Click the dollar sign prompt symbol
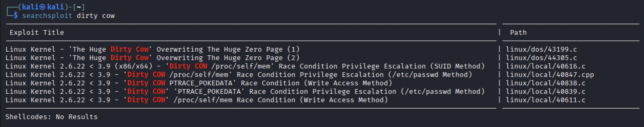Screen dimensions: 644x127 (x=16, y=16)
